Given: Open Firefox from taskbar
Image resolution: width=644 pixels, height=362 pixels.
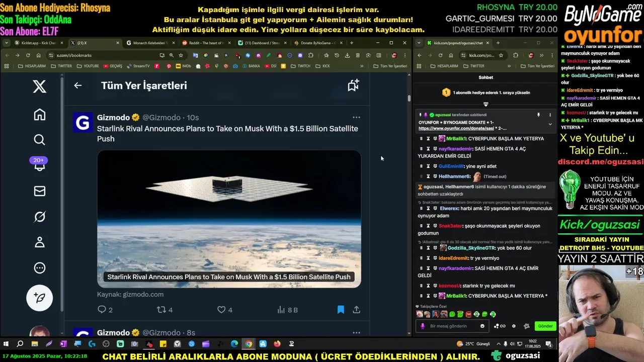Looking at the screenshot, I should click(277, 344).
